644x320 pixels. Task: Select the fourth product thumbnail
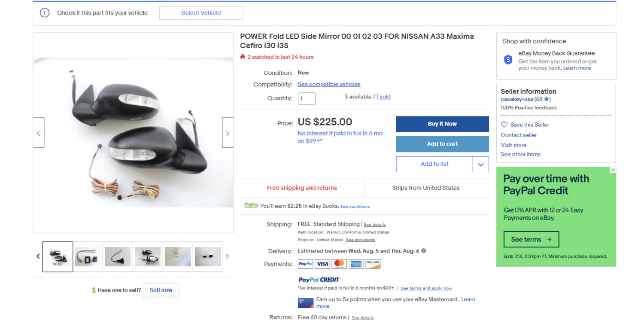[x=148, y=257]
